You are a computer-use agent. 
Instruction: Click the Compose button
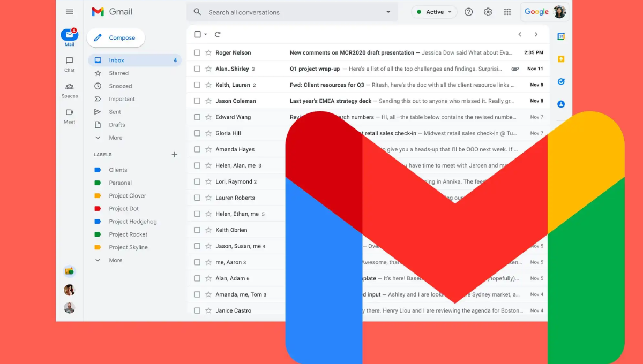[116, 37]
